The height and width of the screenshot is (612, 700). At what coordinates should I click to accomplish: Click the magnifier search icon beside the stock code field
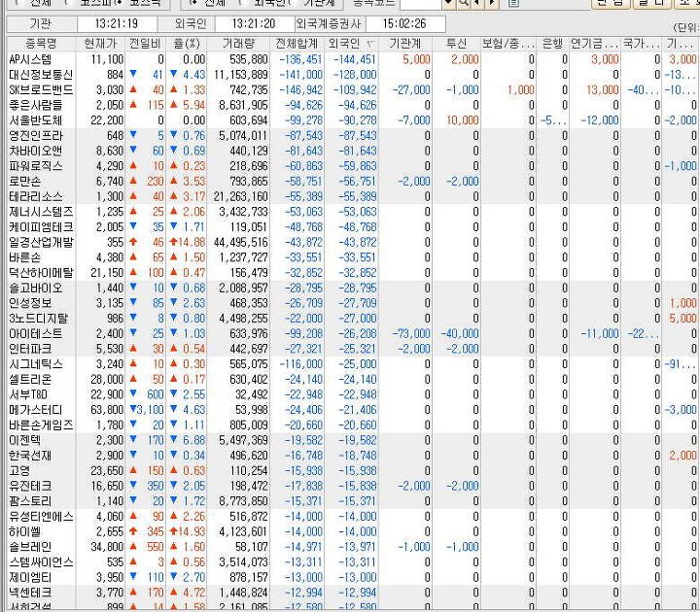[x=464, y=3]
